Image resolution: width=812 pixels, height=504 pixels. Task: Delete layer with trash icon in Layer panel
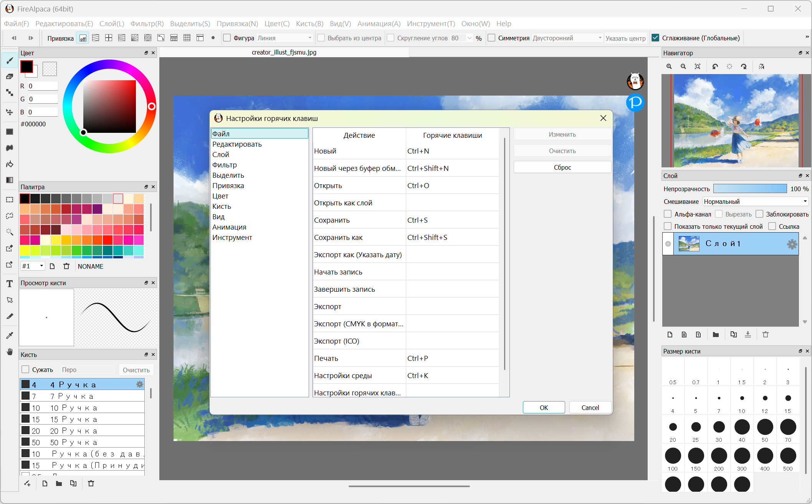(766, 334)
